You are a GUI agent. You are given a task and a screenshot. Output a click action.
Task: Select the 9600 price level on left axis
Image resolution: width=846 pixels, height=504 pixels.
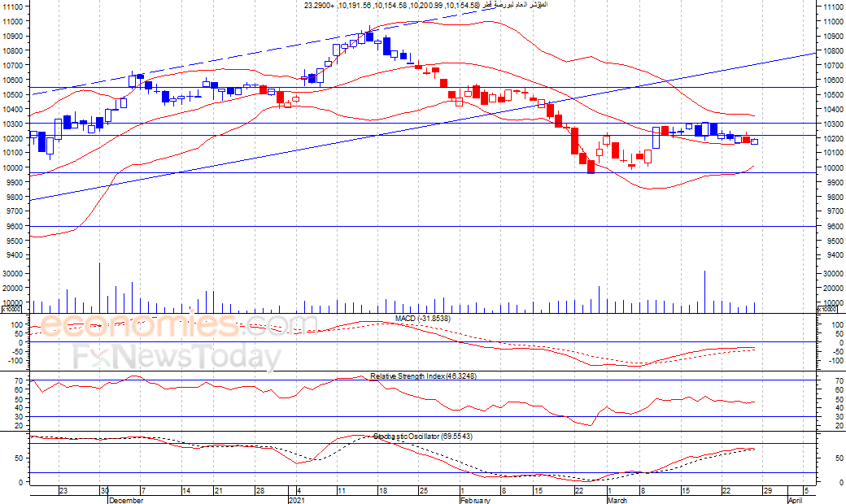click(x=13, y=227)
